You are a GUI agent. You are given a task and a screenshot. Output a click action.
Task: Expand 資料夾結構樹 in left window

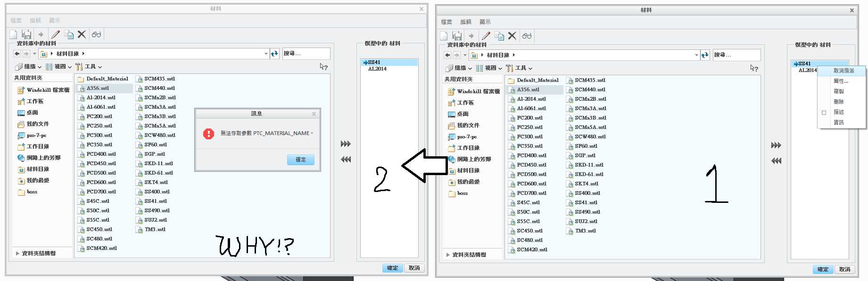(17, 253)
